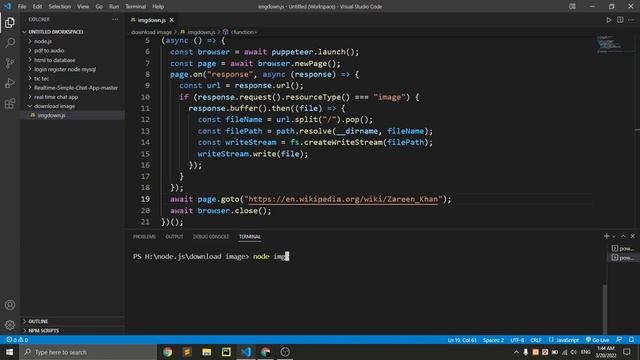Open the Accounts menu icon

(10, 305)
